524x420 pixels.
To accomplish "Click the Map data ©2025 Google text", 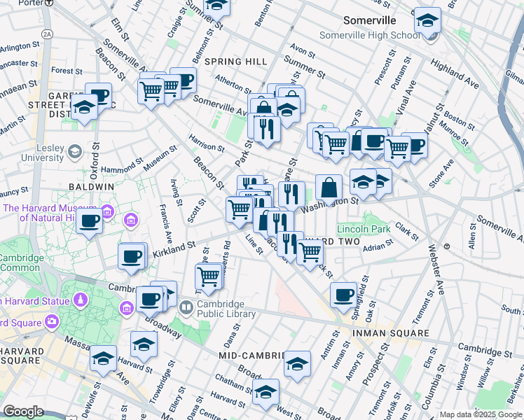I will click(481, 414).
